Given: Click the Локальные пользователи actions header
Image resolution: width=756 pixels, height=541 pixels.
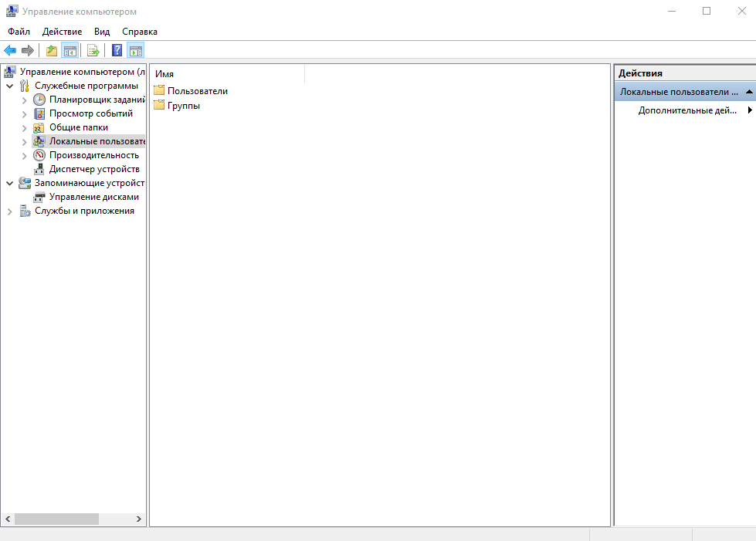Looking at the screenshot, I should pos(685,92).
